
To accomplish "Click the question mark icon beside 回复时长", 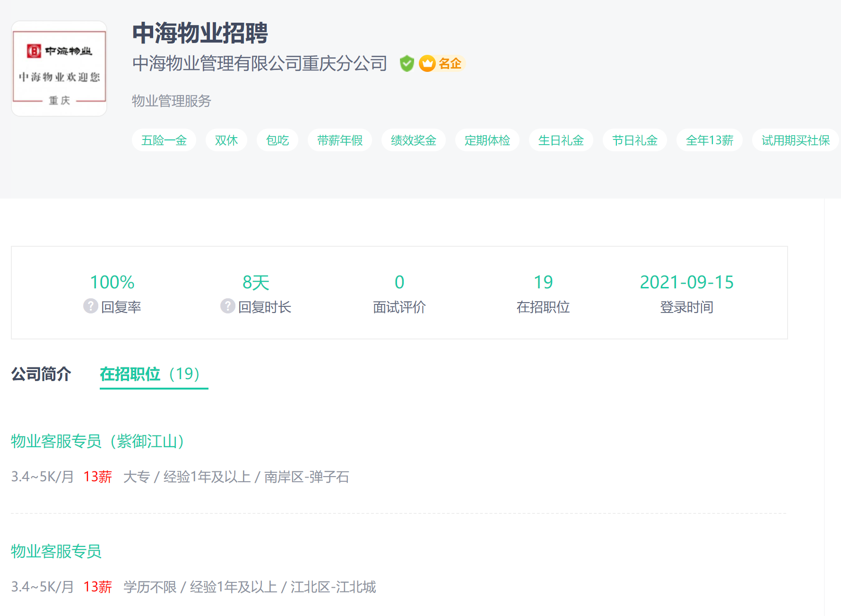I will [228, 306].
